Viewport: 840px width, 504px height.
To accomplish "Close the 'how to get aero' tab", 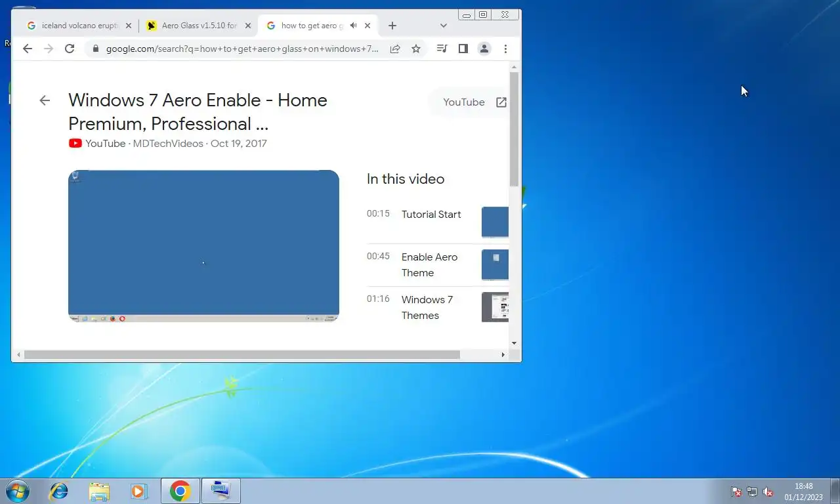I will [x=367, y=26].
